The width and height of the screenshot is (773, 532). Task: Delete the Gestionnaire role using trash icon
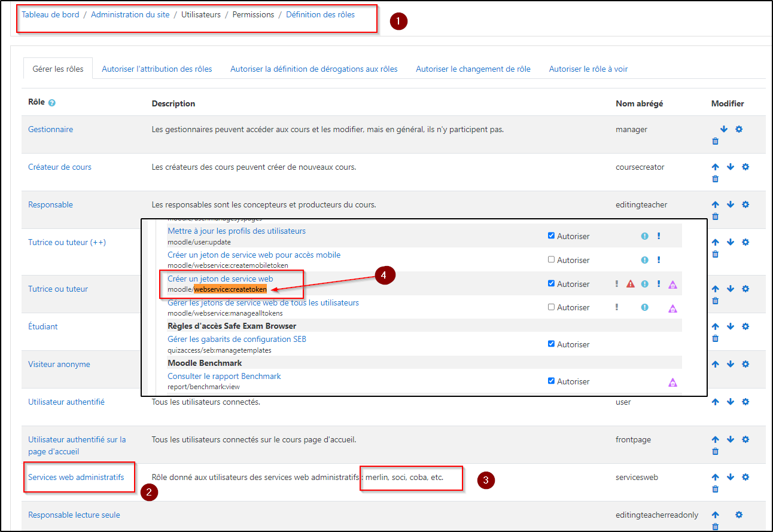pos(715,142)
